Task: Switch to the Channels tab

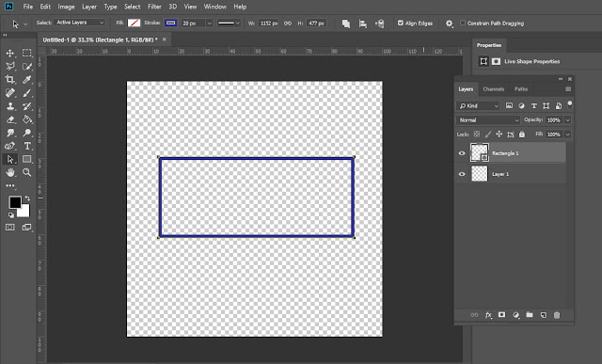Action: click(493, 89)
